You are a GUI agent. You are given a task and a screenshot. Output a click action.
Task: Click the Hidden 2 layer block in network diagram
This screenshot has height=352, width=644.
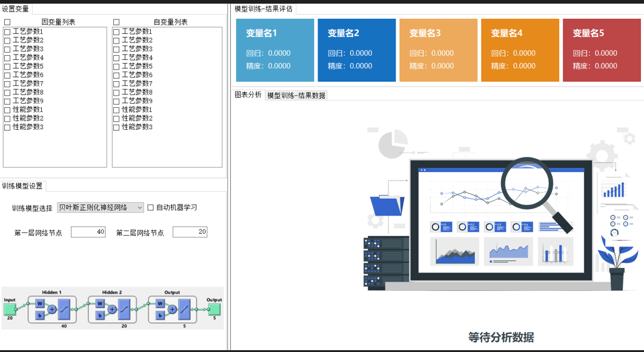pos(112,309)
